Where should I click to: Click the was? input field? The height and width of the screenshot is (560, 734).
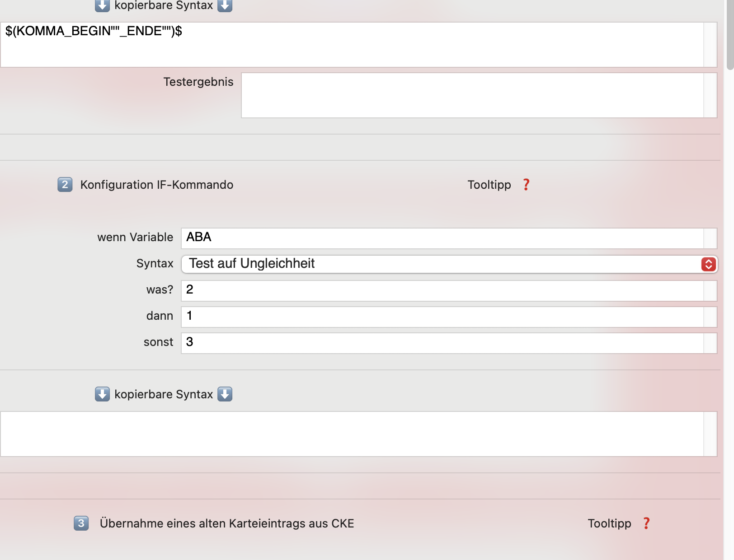pyautogui.click(x=449, y=291)
